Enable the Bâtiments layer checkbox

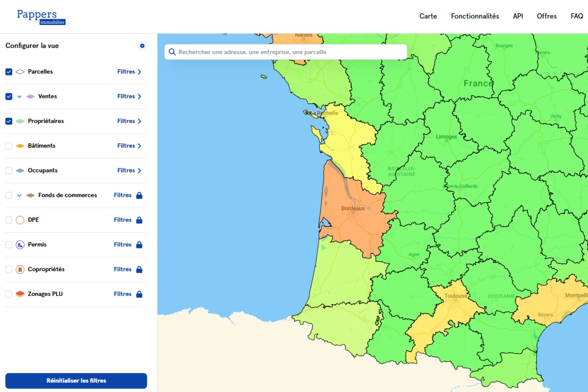[x=9, y=146]
